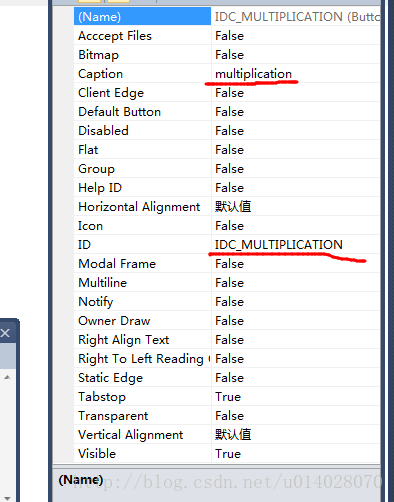Select the Tabstop property
This screenshot has width=394, height=502.
[x=142, y=397]
